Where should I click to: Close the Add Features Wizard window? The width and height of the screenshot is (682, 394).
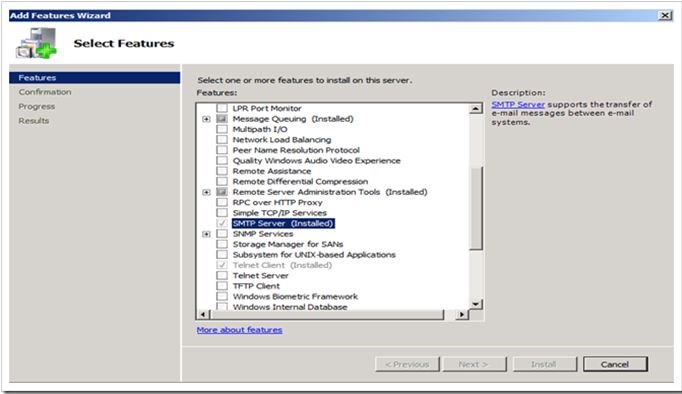tap(665, 16)
